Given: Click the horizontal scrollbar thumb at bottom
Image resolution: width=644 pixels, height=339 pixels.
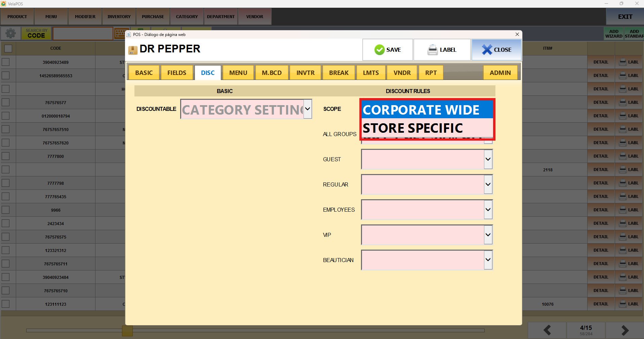Looking at the screenshot, I should (x=127, y=331).
